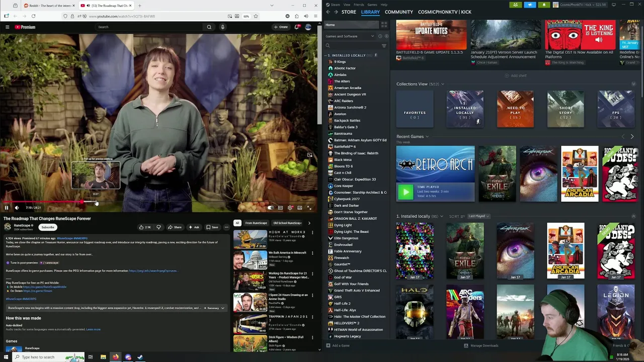Toggle closed captions on the video
The width and height of the screenshot is (644, 362).
click(x=280, y=208)
